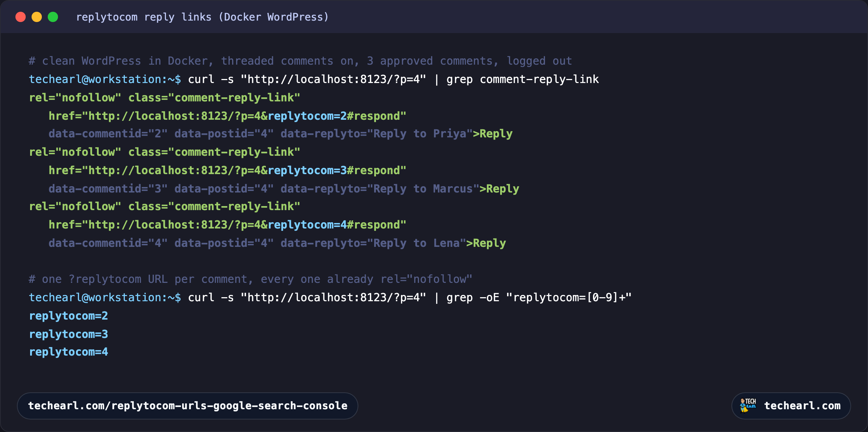Click the comment line about clean WordPress in Docker
868x432 pixels.
click(x=300, y=61)
